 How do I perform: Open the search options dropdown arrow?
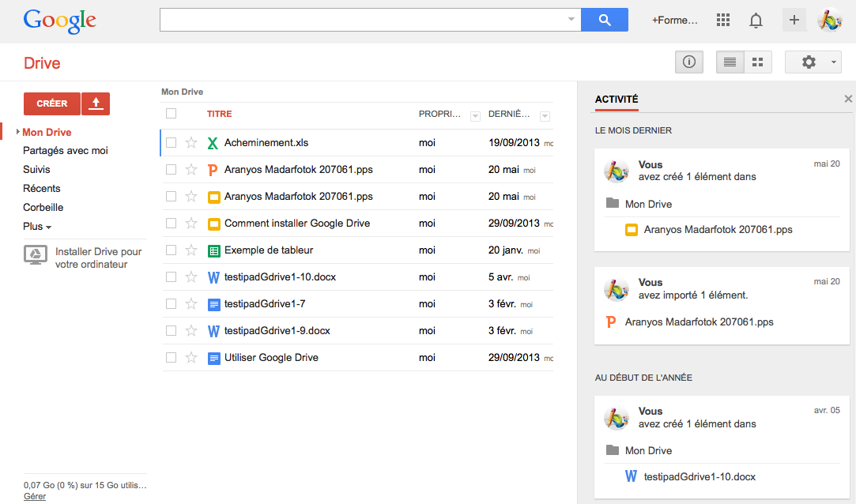click(x=571, y=19)
